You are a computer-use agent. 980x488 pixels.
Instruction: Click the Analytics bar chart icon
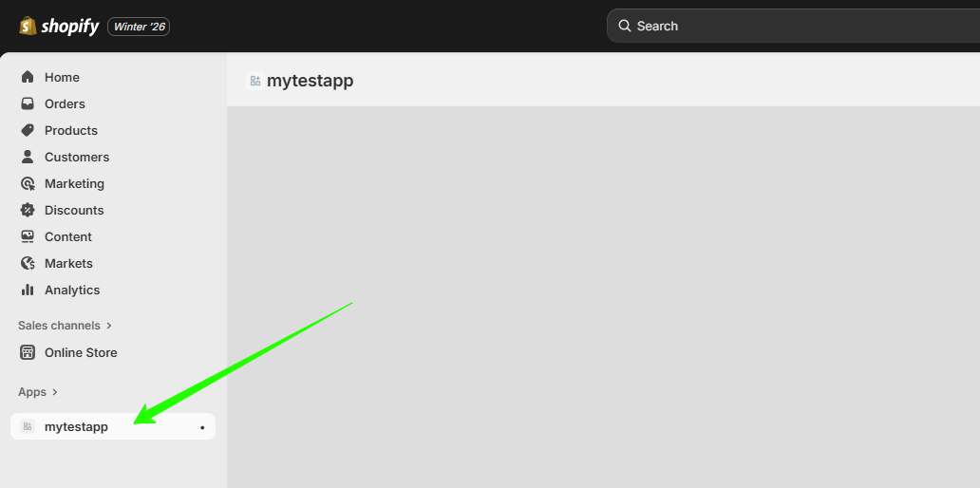pyautogui.click(x=28, y=290)
